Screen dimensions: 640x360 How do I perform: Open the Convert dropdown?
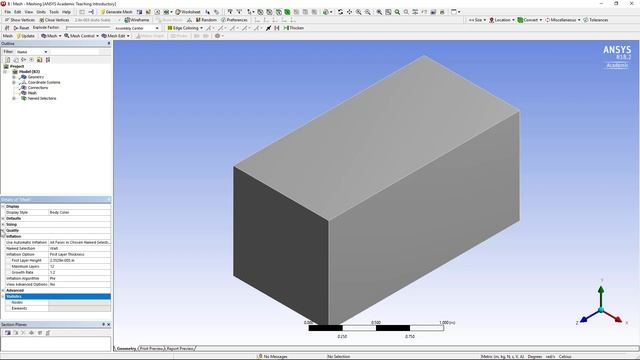coord(530,20)
